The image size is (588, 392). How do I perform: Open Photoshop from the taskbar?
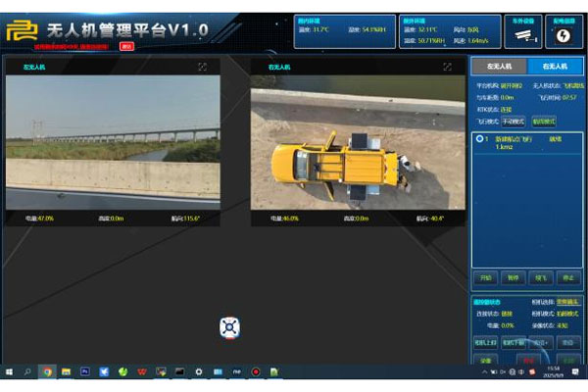tap(85, 372)
